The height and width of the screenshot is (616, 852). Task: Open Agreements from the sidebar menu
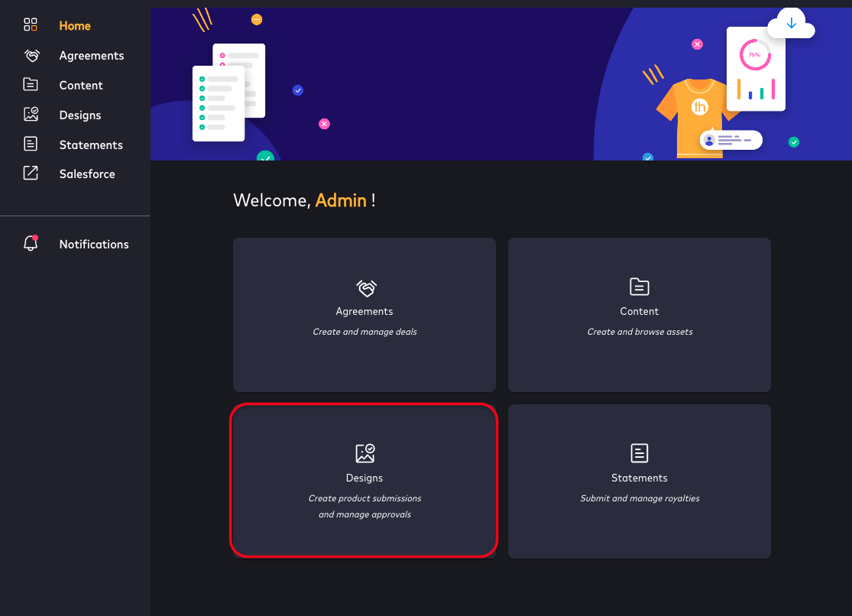(91, 56)
